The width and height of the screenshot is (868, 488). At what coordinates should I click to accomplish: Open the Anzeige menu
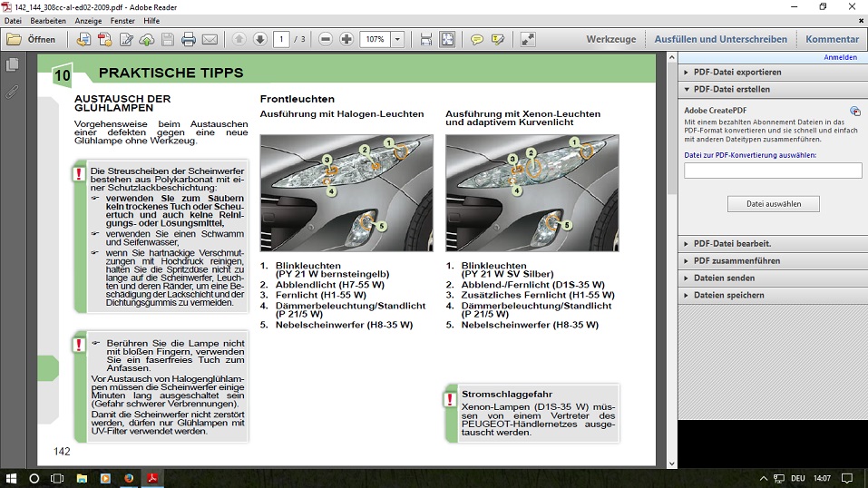coord(88,20)
